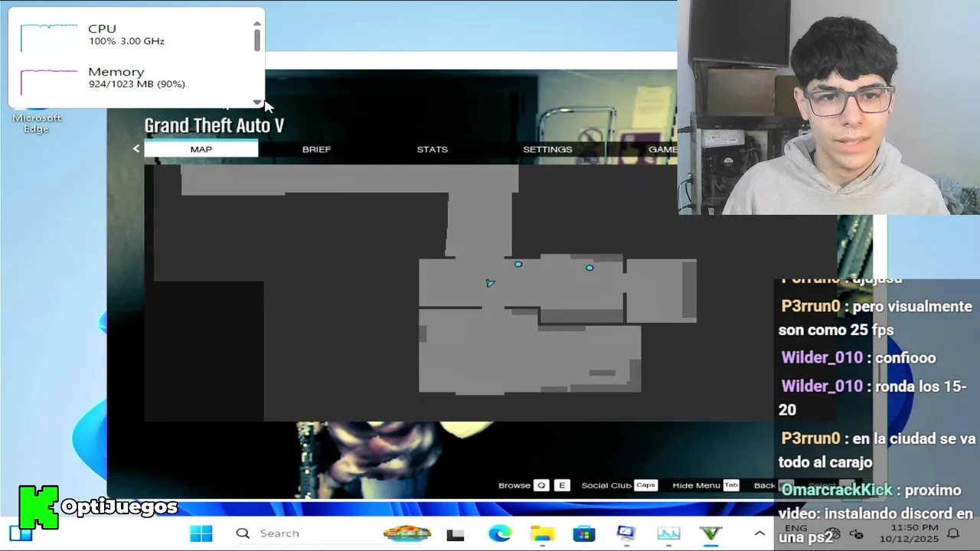Click the Task Manager scrollbar up arrow

pyautogui.click(x=257, y=24)
